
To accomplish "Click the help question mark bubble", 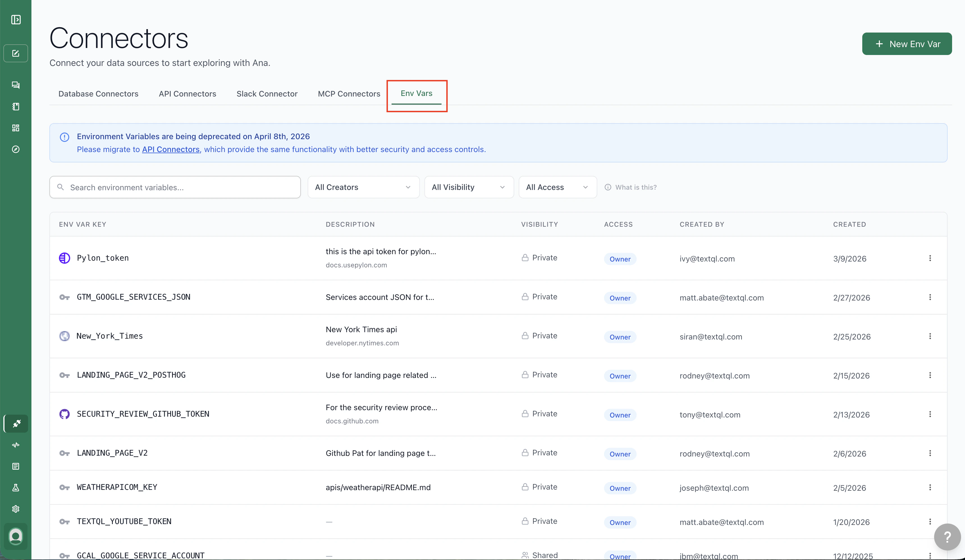I will [x=947, y=537].
